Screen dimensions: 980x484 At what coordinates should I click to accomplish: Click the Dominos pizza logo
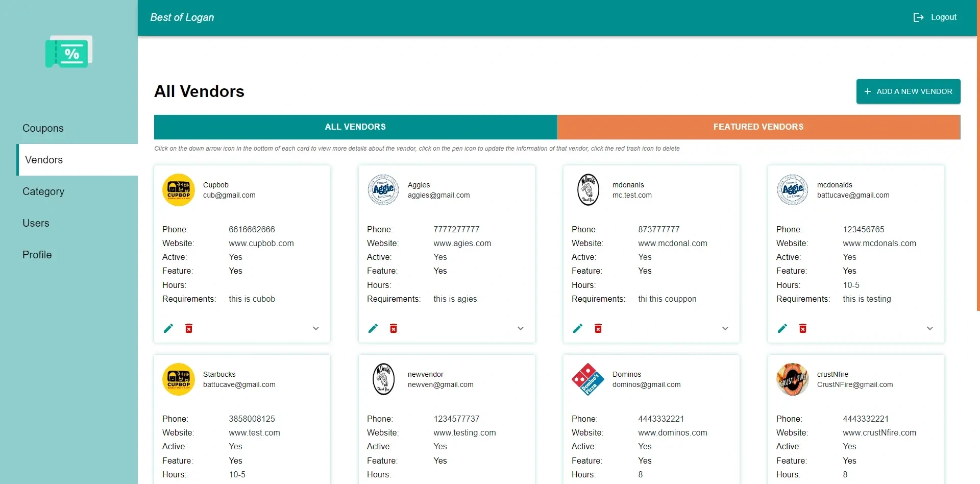tap(588, 379)
